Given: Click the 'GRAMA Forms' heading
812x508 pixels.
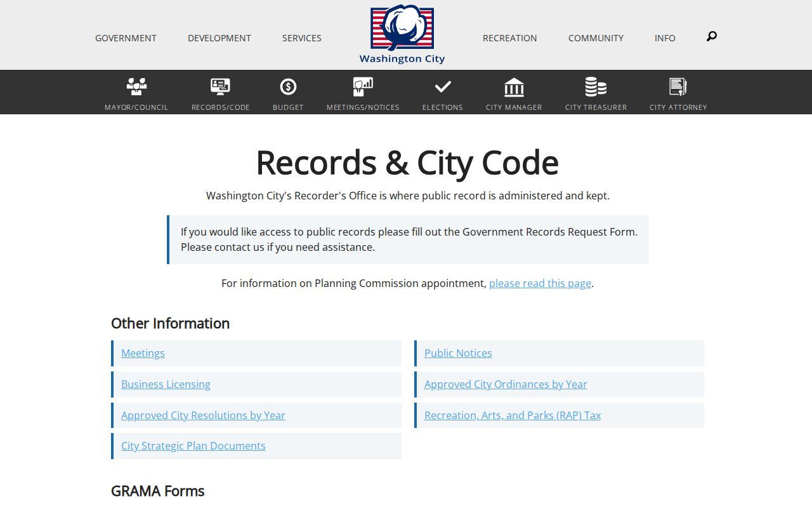Looking at the screenshot, I should 158,491.
